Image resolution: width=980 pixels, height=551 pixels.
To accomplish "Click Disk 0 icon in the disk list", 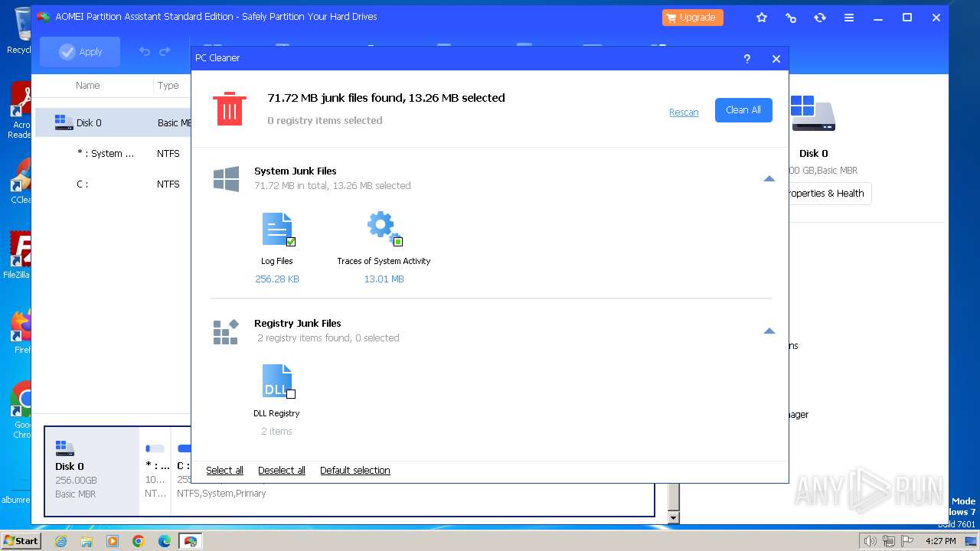I will 64,122.
